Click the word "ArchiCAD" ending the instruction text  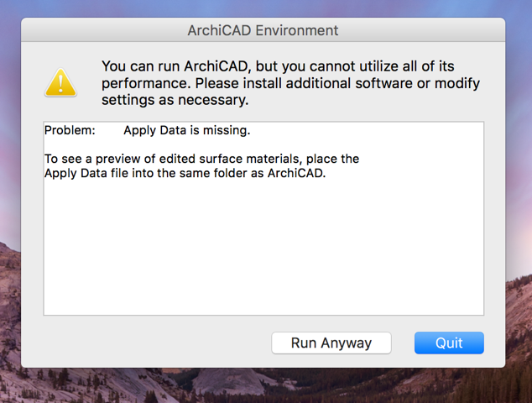pyautogui.click(x=295, y=173)
